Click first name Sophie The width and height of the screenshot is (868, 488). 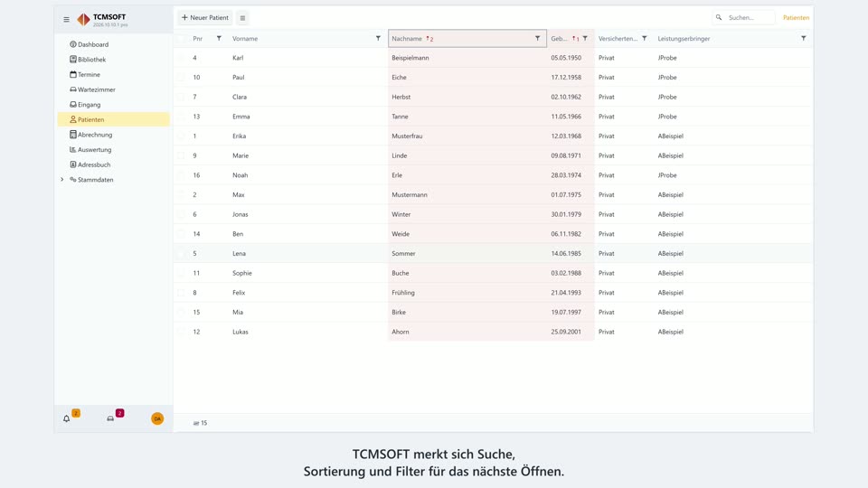(x=242, y=273)
